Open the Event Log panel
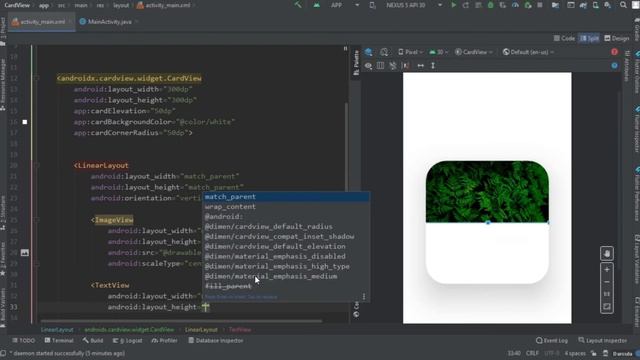The height and width of the screenshot is (360, 640). click(x=552, y=340)
